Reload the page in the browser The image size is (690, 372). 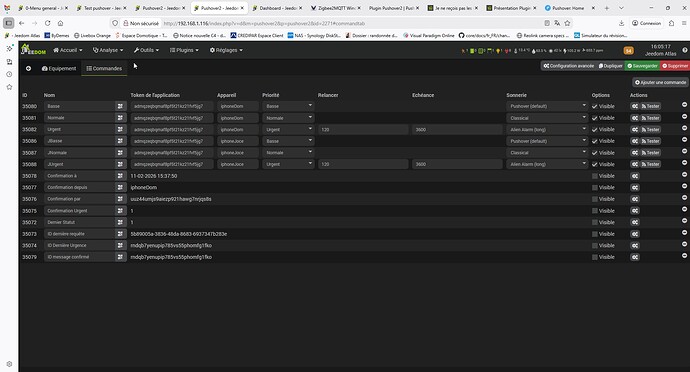click(48, 23)
